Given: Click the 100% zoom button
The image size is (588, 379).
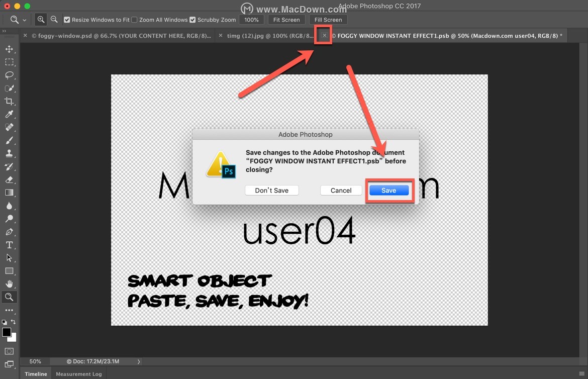Looking at the screenshot, I should [251, 20].
